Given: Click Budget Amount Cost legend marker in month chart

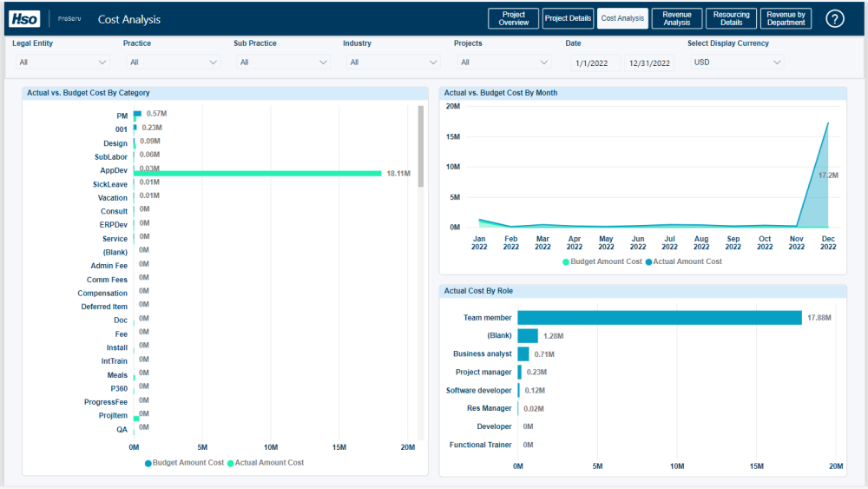Looking at the screenshot, I should coord(566,261).
